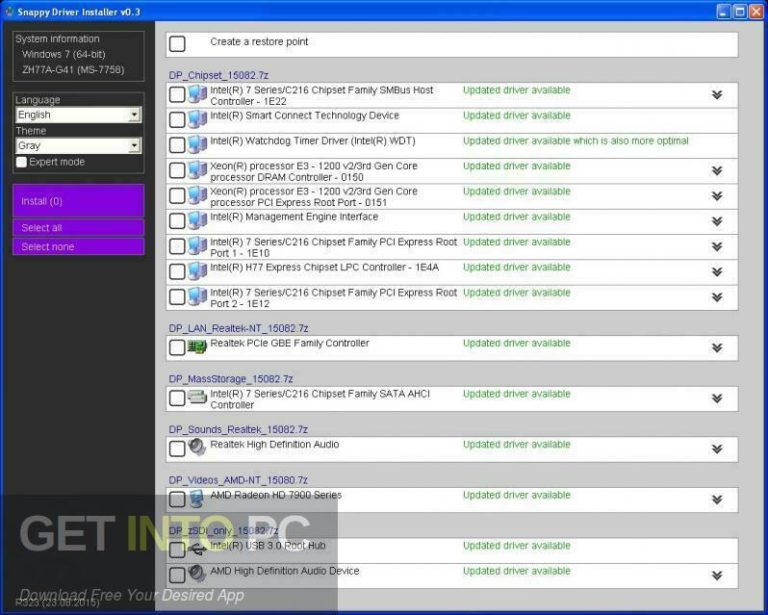Enable the Create a restore point checkbox
Viewport: 768px width, 615px height.
click(x=177, y=44)
